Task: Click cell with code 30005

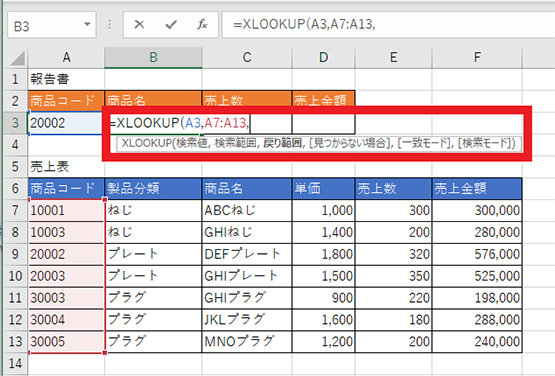Action: tap(66, 341)
